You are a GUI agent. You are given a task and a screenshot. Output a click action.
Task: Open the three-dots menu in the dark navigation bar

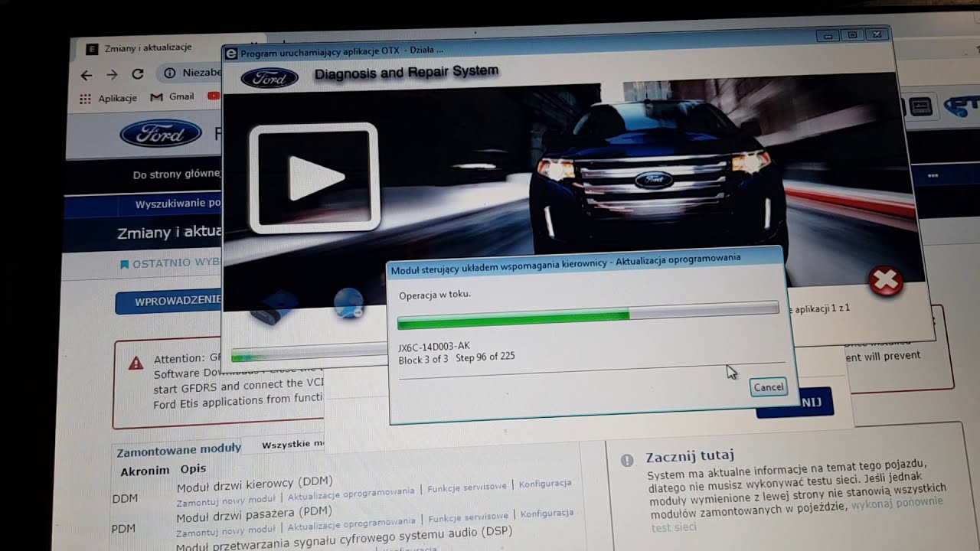pos(933,175)
